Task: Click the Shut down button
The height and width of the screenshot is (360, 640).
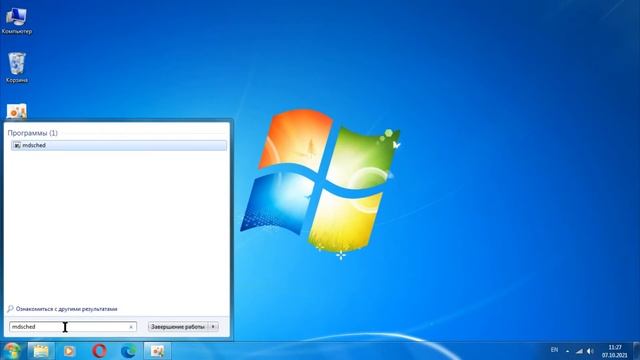Action: click(x=178, y=327)
